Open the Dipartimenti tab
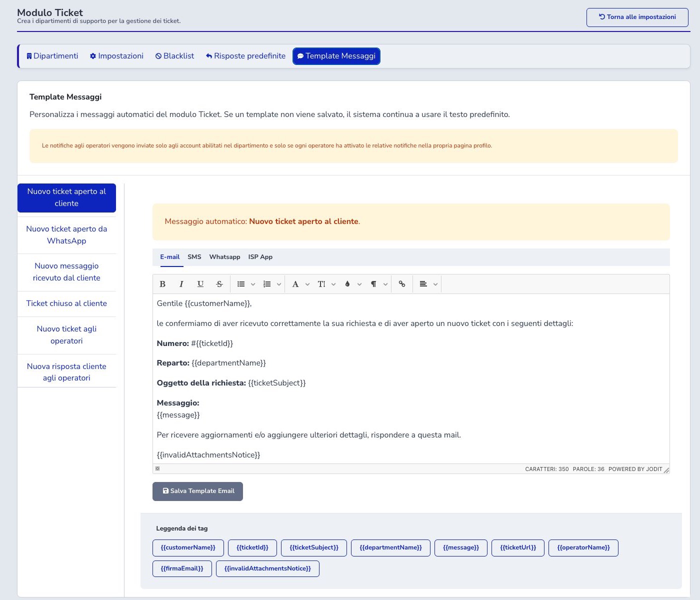Screen dimensions: 700x600 pyautogui.click(x=52, y=56)
